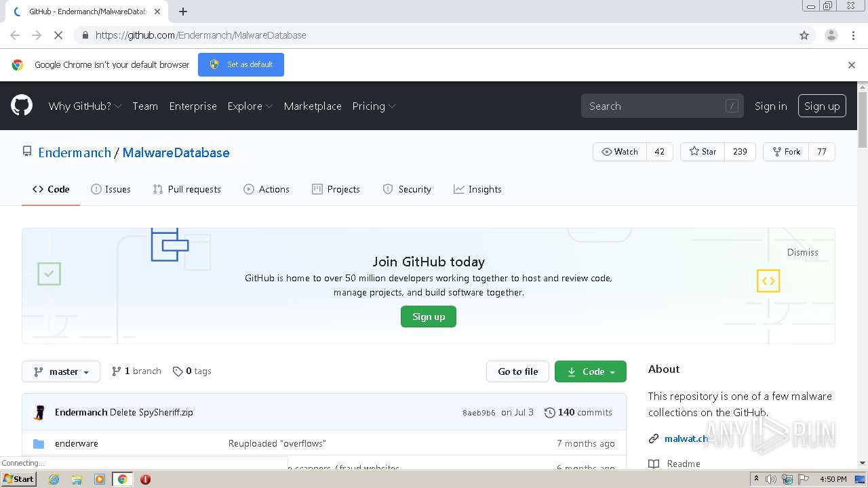Expand the Pricing menu

[374, 106]
